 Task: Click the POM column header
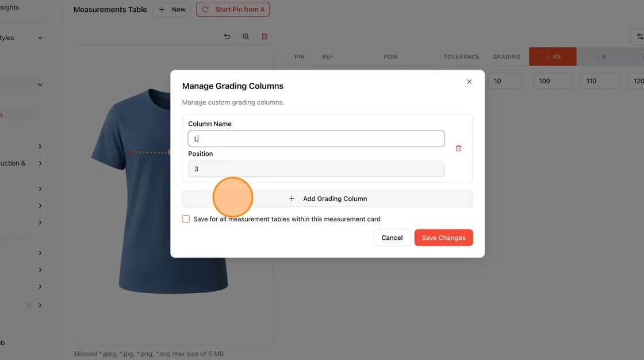pos(390,57)
